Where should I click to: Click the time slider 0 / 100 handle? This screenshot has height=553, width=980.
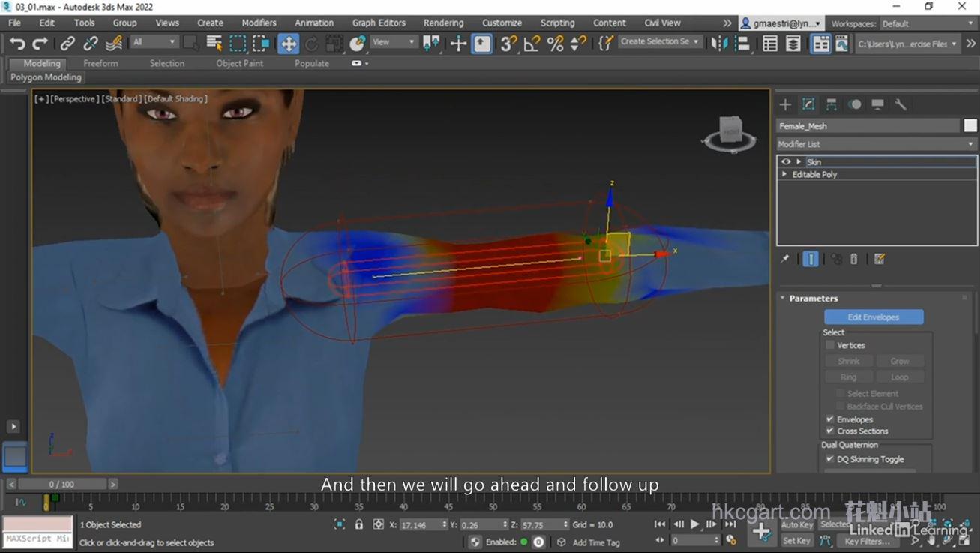[61, 485]
